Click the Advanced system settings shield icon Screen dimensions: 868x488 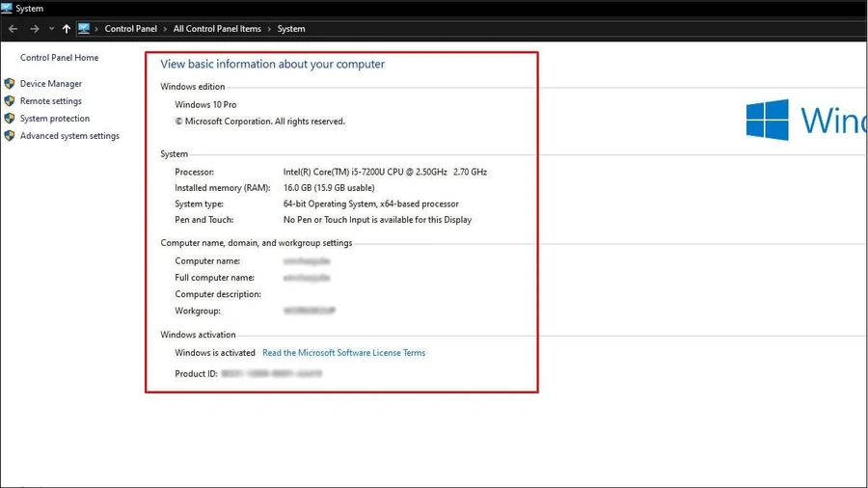(10, 136)
